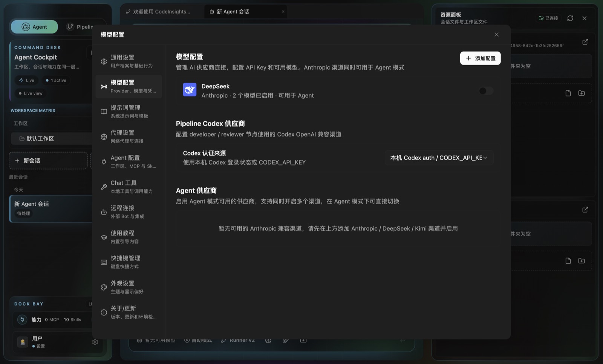
Task: Open the 快捷键管理 shortcuts section
Action: (x=129, y=262)
